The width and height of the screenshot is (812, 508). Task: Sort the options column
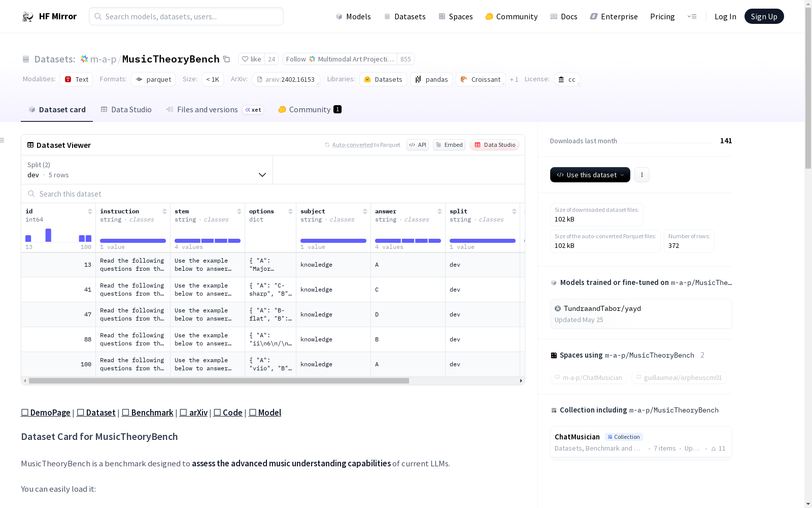[290, 211]
